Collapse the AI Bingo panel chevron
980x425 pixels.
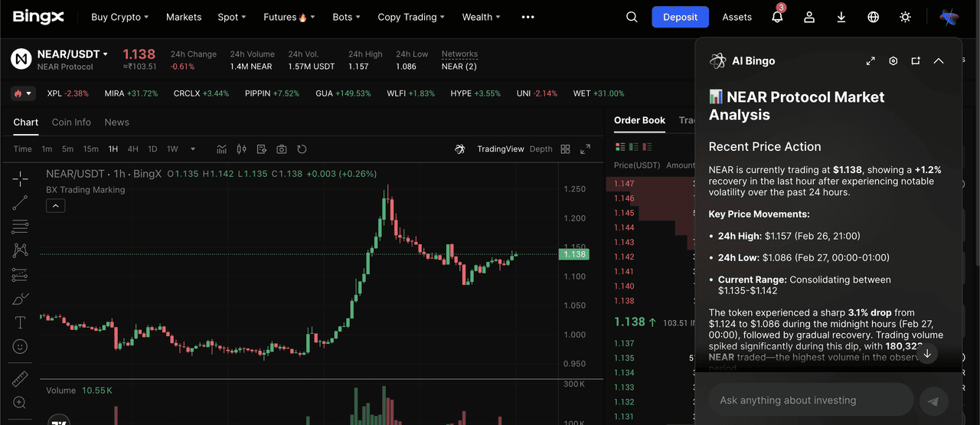pos(939,61)
